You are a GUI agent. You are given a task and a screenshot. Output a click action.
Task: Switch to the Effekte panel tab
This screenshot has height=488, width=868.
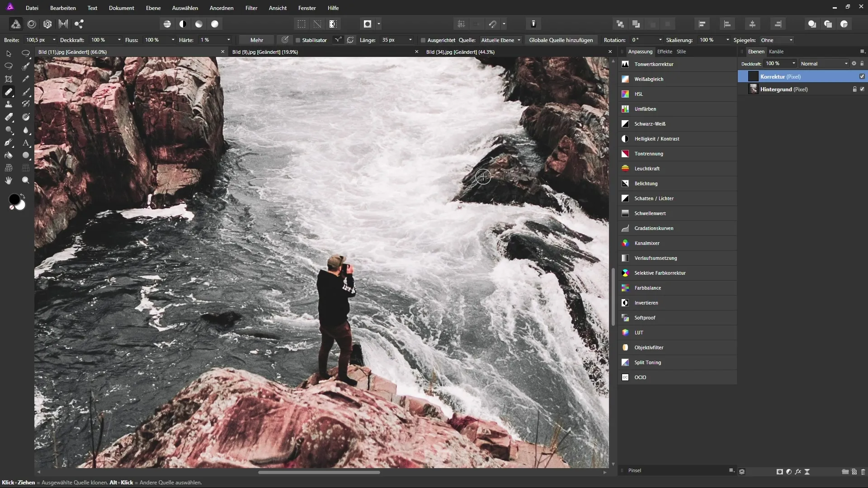point(665,52)
